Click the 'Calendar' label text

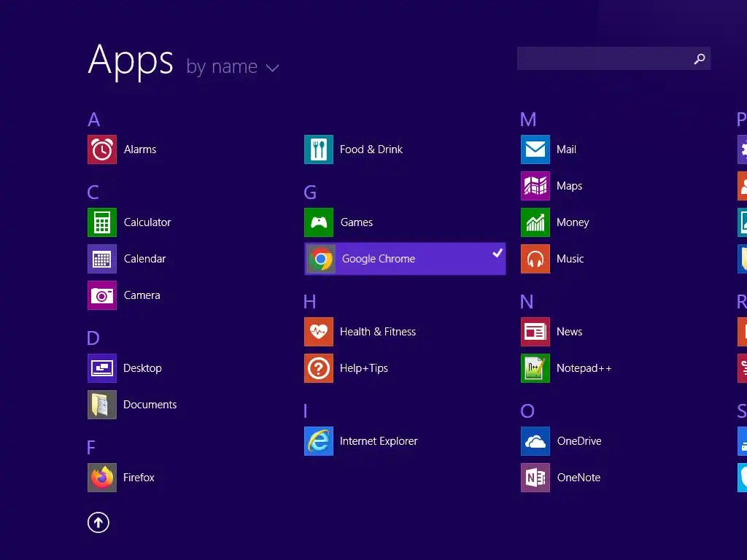(145, 259)
